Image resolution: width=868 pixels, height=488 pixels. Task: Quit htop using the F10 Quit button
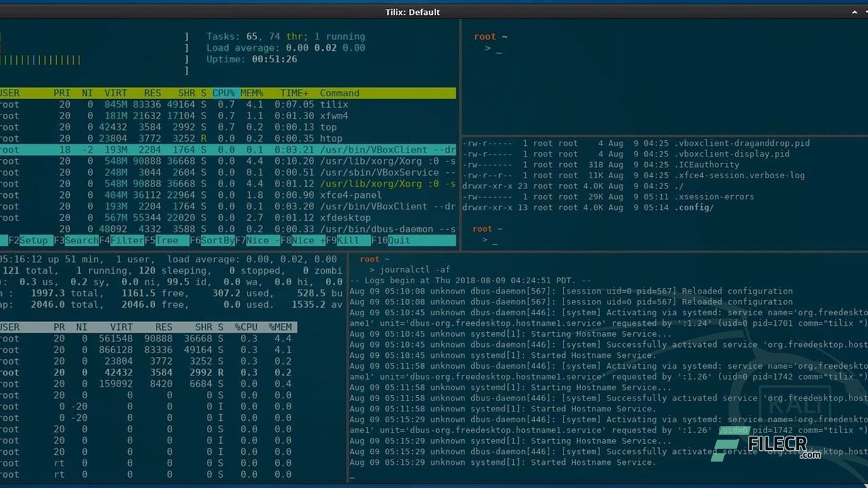tap(391, 241)
